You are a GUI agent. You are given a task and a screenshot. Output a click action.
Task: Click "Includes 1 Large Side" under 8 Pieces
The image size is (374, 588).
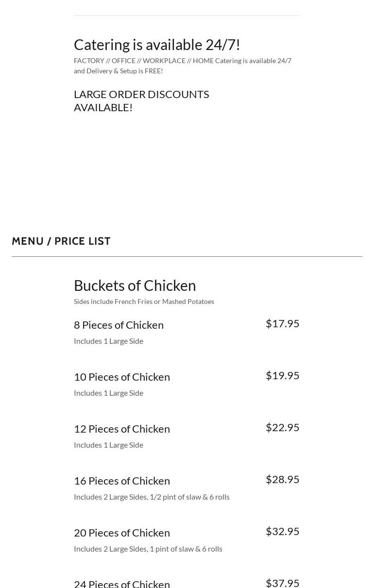[x=108, y=341]
